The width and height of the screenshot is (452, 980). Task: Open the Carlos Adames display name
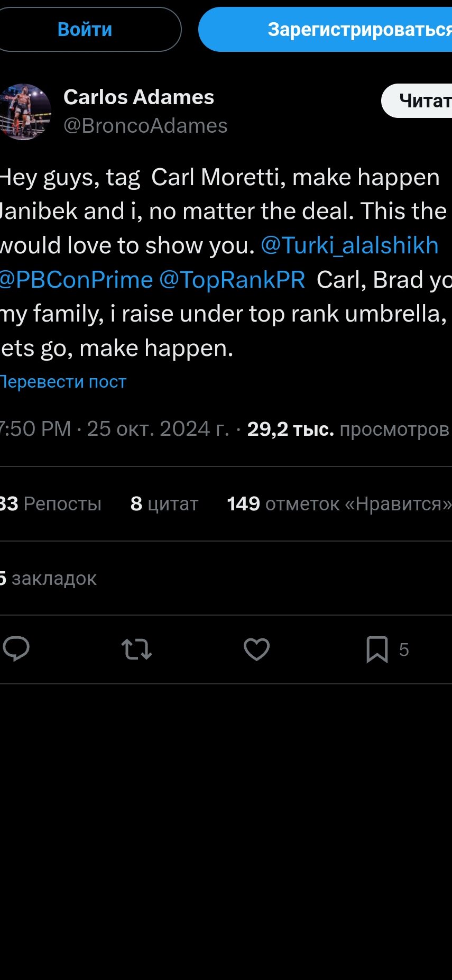(139, 97)
